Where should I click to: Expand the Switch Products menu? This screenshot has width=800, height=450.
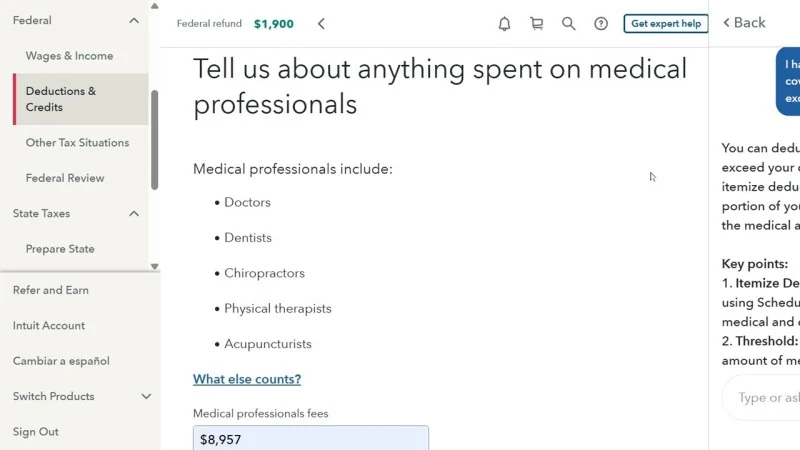click(x=146, y=397)
